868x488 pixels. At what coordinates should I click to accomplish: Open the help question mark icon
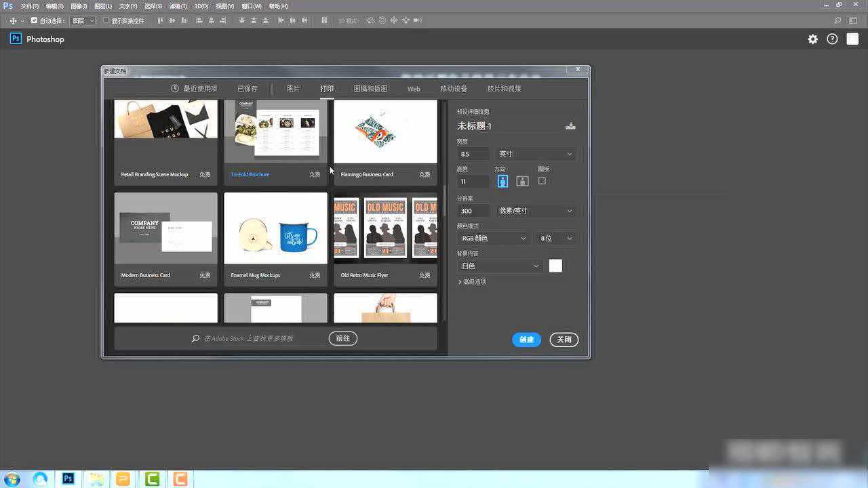coord(832,39)
